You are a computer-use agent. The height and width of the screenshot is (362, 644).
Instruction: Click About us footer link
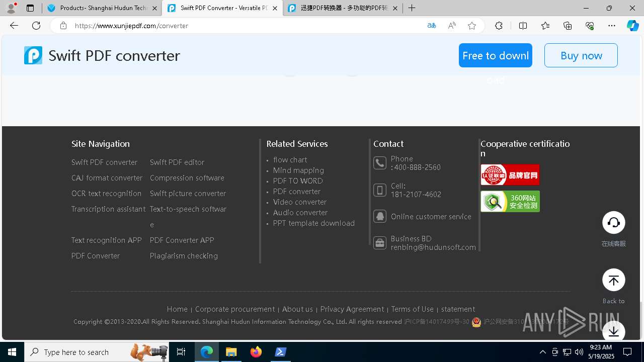coord(297,309)
